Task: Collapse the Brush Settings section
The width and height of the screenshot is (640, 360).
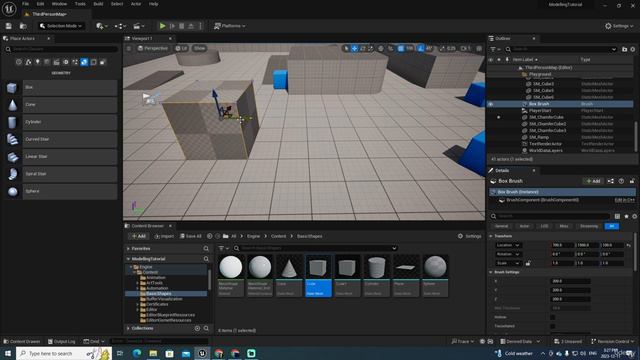Action: click(491, 272)
